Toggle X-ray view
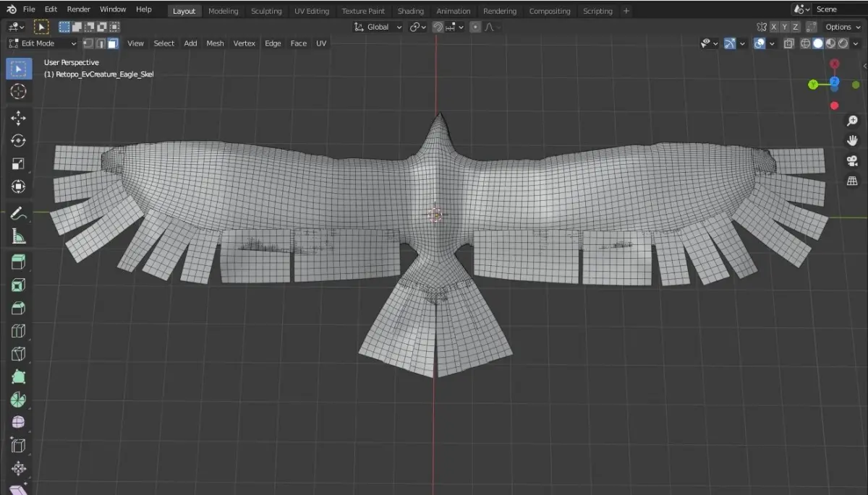Image resolution: width=868 pixels, height=495 pixels. (788, 43)
